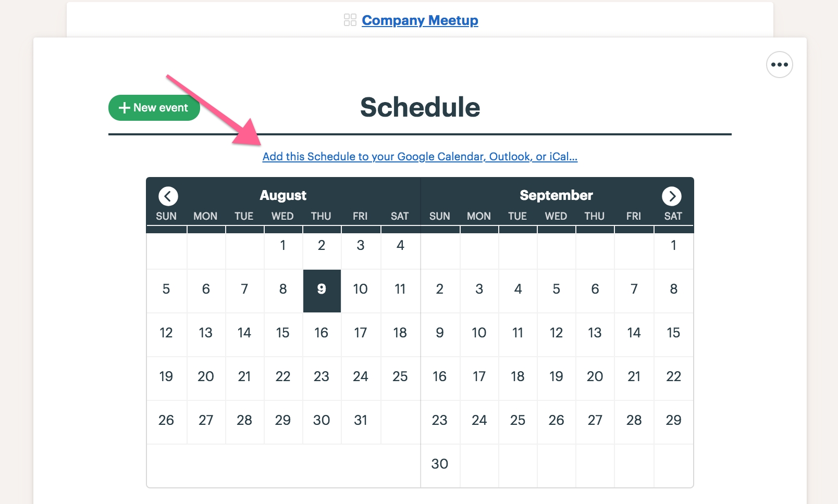Add this Schedule to Google Calendar link

tap(420, 157)
